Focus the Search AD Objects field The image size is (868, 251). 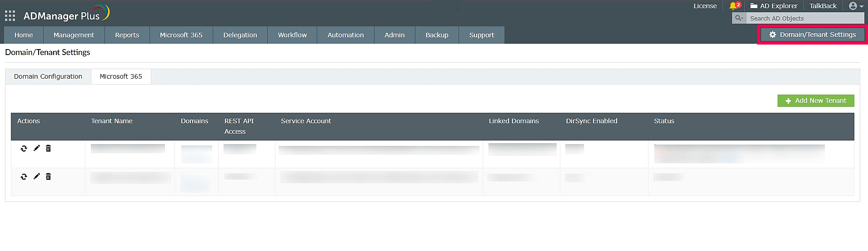click(x=805, y=18)
